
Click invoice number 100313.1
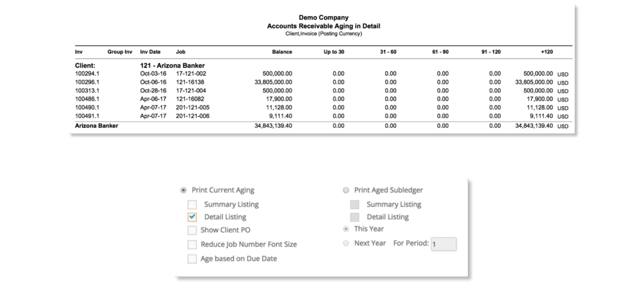click(87, 90)
